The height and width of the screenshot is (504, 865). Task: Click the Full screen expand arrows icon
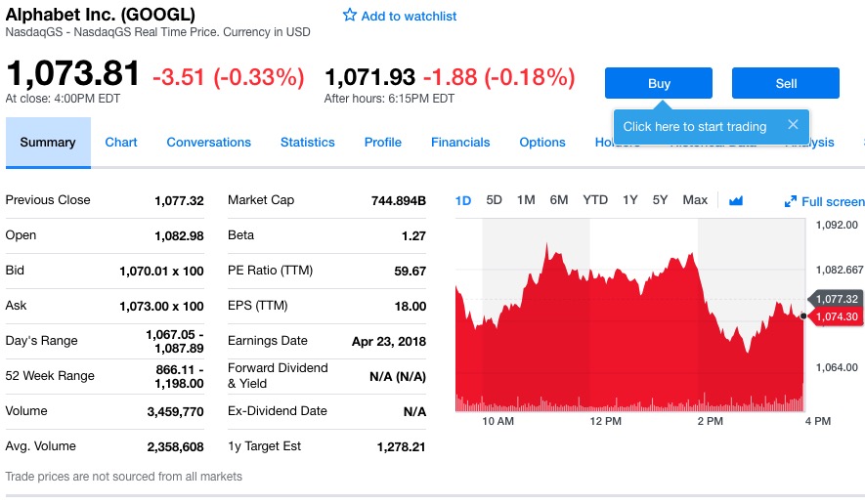click(x=791, y=202)
